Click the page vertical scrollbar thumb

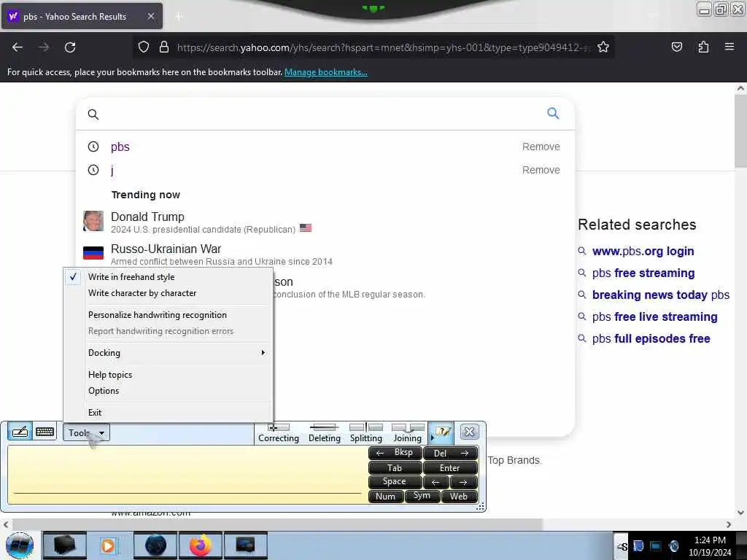point(740,131)
